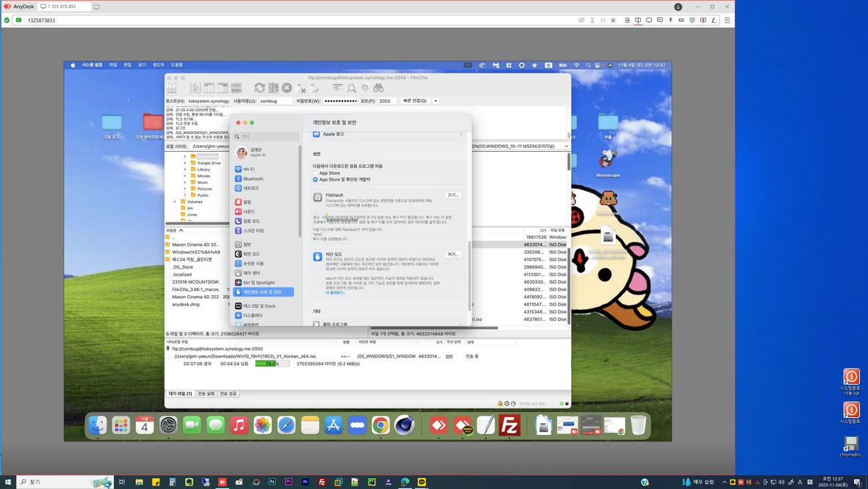
Task: Open Bluetooth in System Settings sidebar
Action: [x=264, y=179]
